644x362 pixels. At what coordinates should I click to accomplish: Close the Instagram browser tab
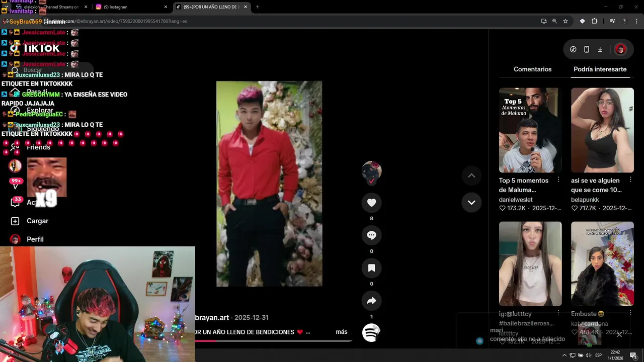click(166, 7)
